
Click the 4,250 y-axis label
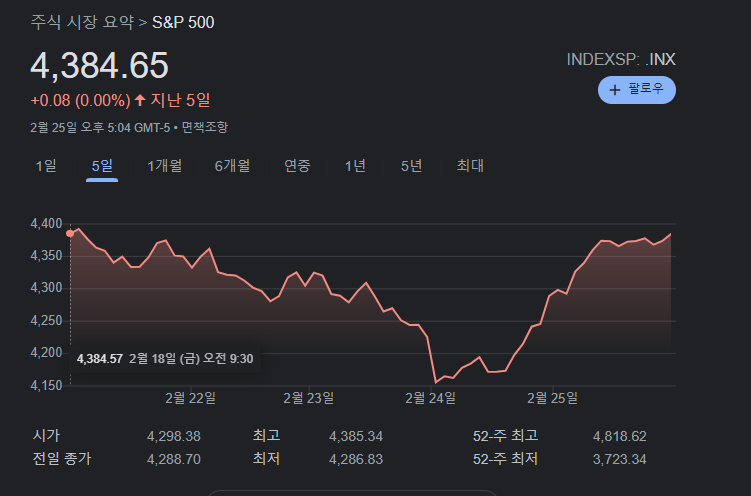point(46,320)
